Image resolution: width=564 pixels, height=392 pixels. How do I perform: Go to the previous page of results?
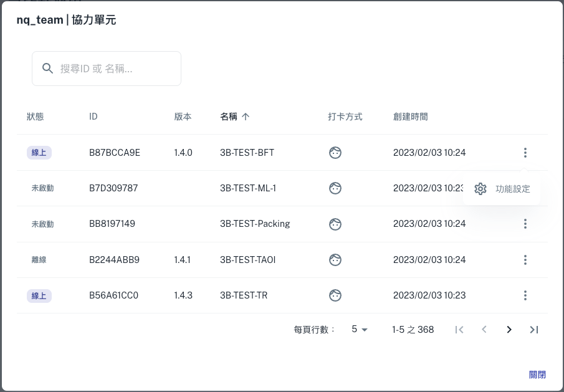[484, 330]
